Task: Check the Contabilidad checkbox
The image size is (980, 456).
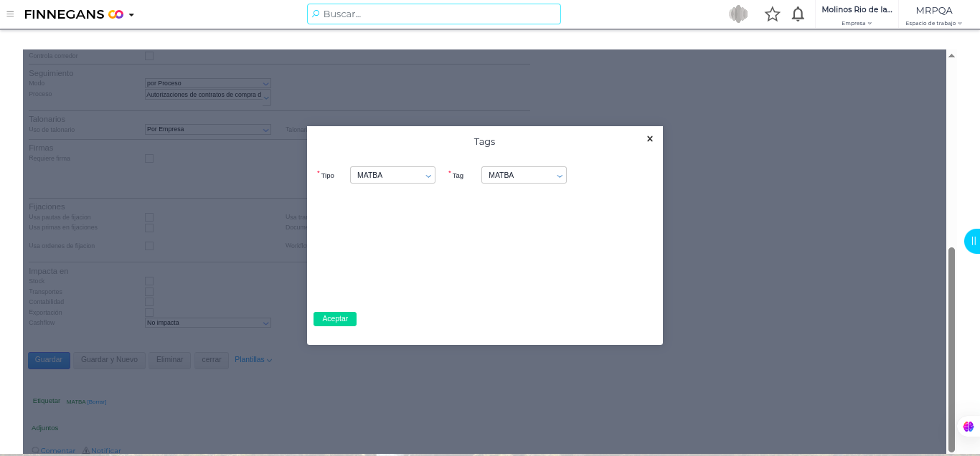Action: [x=149, y=302]
